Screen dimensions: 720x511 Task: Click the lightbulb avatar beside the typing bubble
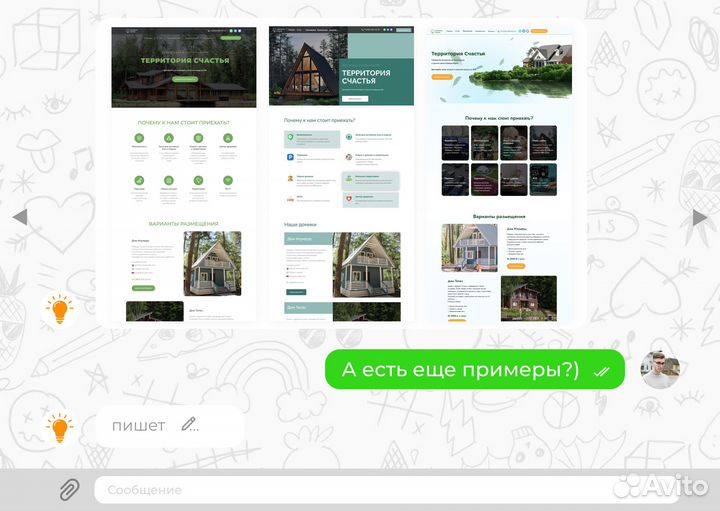pos(60,428)
